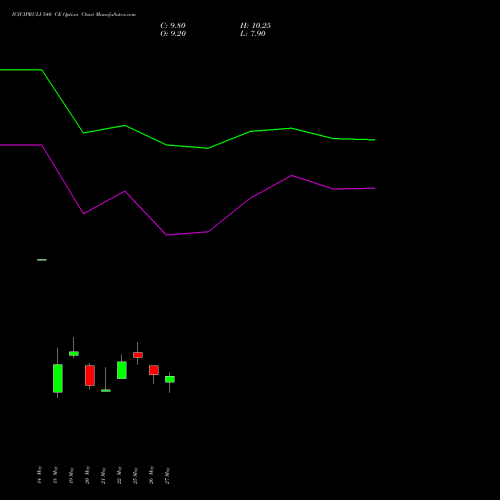Click the "22 May" date axis label
This screenshot has width=500, height=500.
click(x=119, y=475)
